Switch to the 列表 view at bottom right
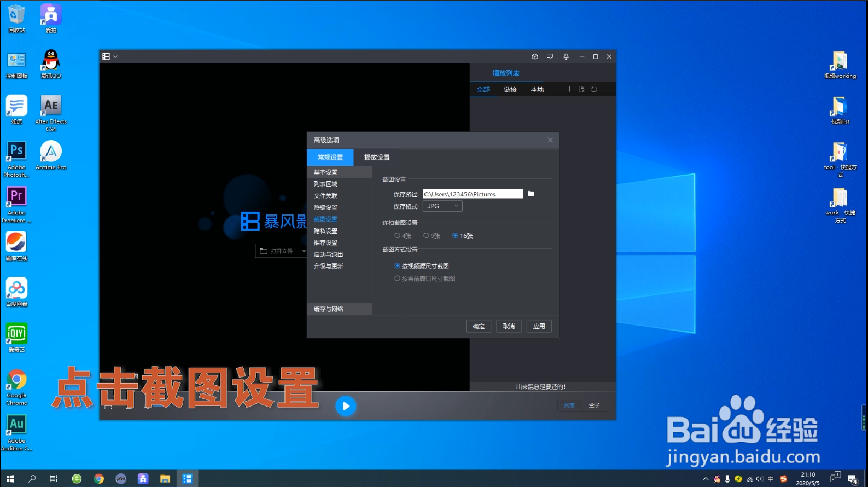Screen dimensions: 868x487 [569, 405]
